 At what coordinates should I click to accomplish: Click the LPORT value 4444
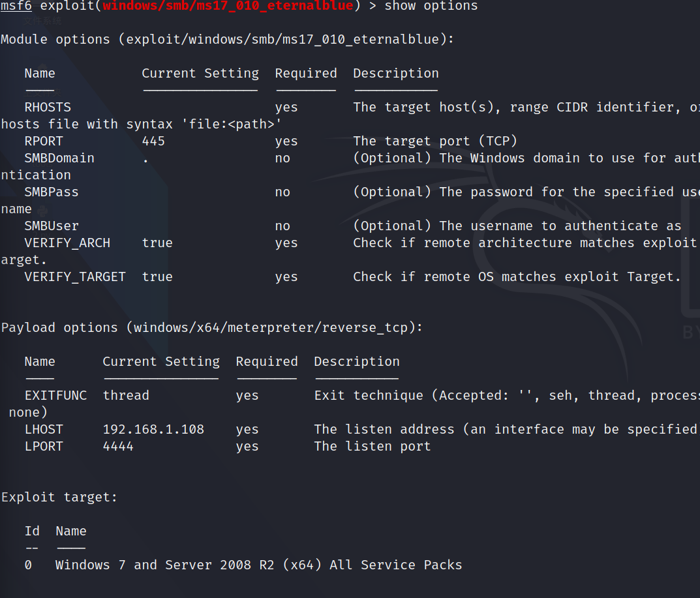(x=118, y=446)
